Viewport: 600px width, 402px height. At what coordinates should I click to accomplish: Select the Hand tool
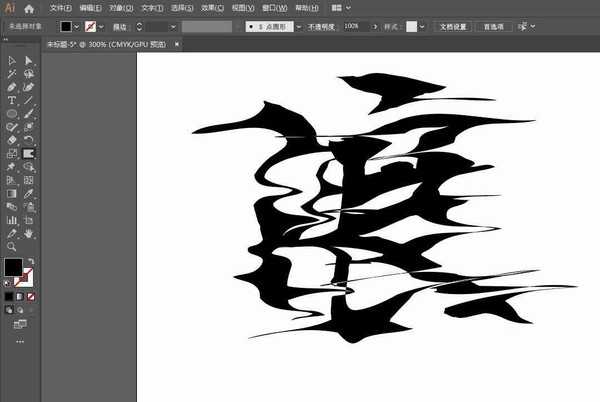pos(29,233)
